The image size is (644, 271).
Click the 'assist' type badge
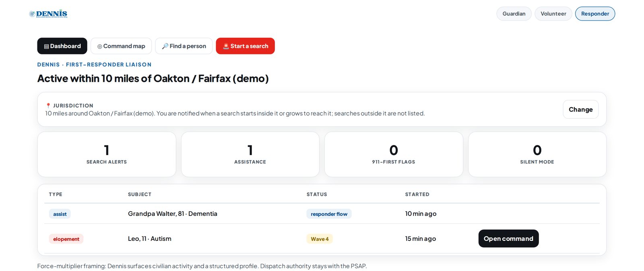[60, 214]
